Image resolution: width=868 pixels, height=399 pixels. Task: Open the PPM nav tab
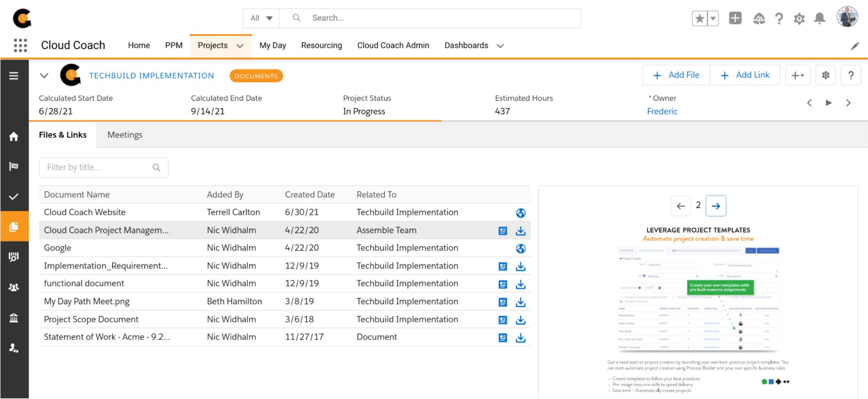174,45
